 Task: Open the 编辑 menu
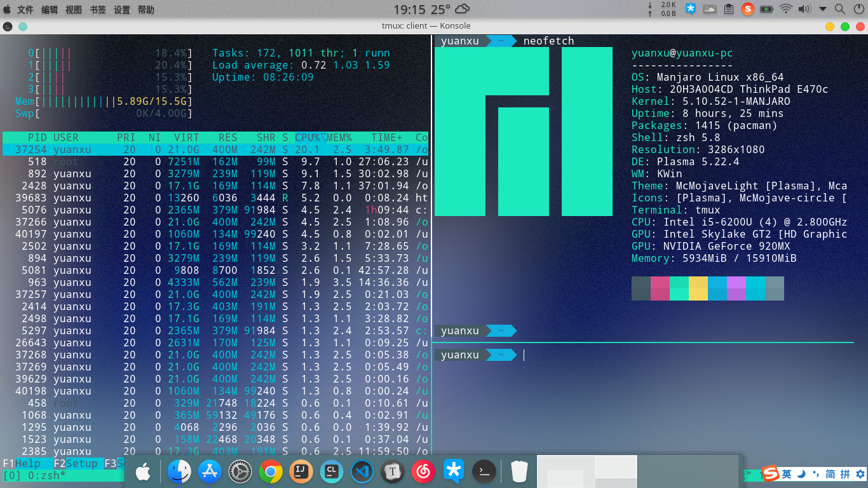pyautogui.click(x=50, y=10)
